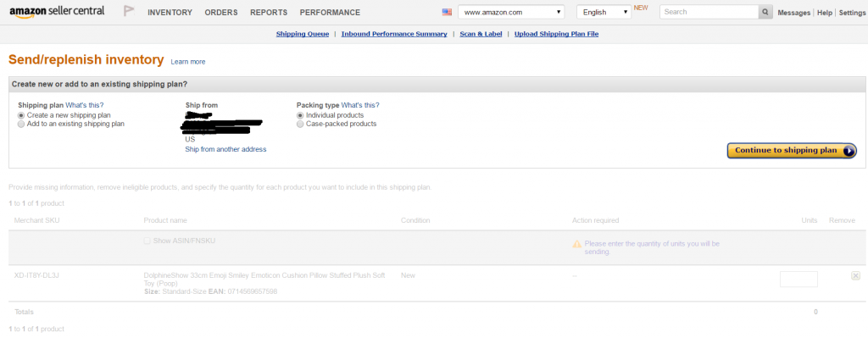Click Merchant SKU XD-IT8Y-DL3J
This screenshot has height=338, width=868.
coord(36,275)
